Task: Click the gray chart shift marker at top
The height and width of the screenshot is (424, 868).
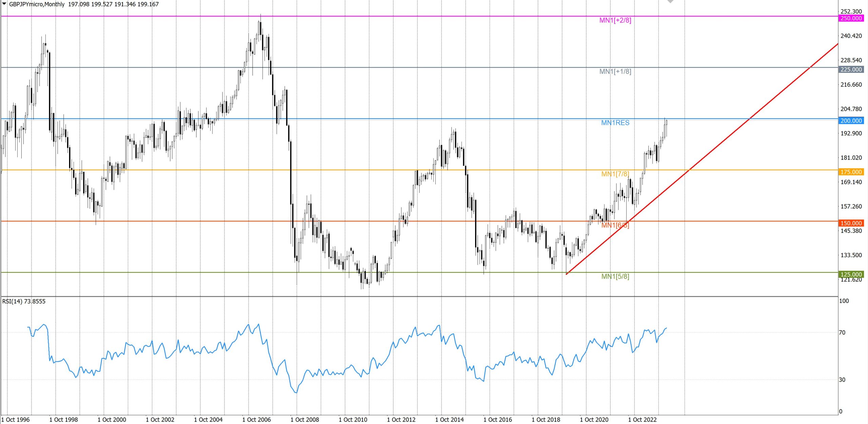Action: [670, 1]
